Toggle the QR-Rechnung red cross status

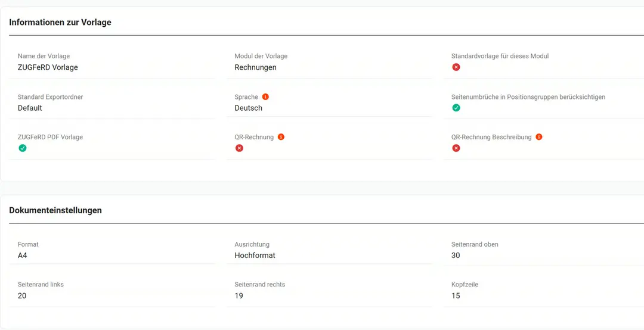pyautogui.click(x=239, y=148)
